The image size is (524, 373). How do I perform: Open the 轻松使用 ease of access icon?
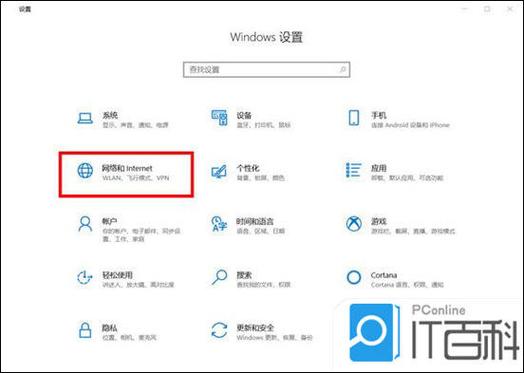[85, 277]
